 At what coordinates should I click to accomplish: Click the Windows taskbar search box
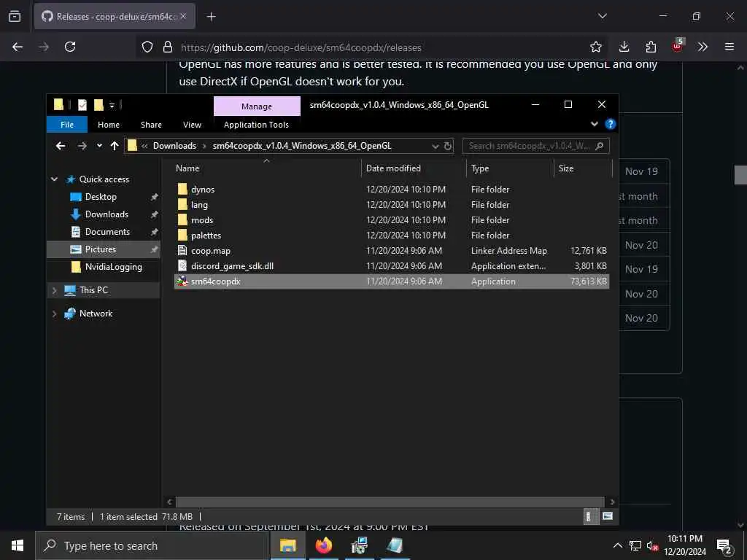point(152,545)
